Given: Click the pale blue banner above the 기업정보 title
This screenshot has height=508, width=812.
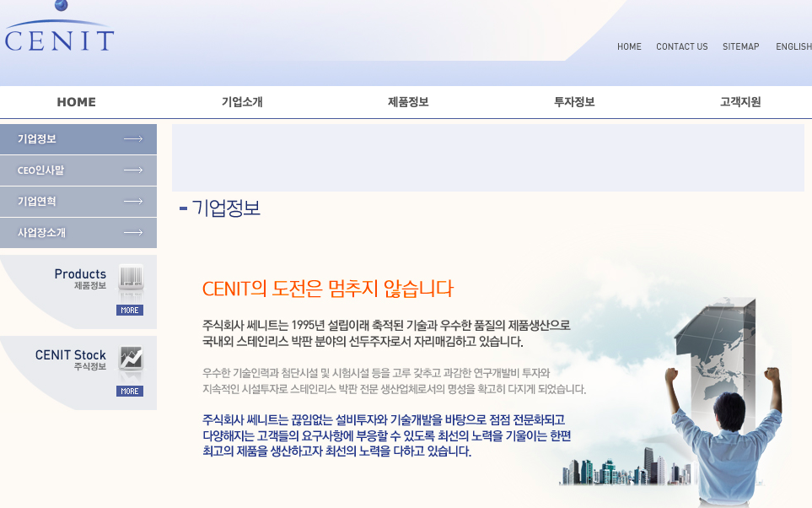Looking at the screenshot, I should pyautogui.click(x=488, y=158).
